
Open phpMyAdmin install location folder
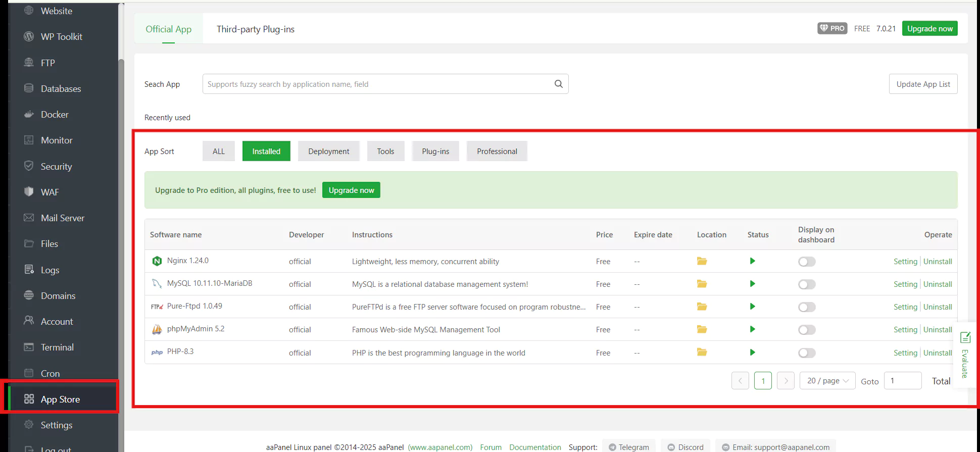[702, 329]
